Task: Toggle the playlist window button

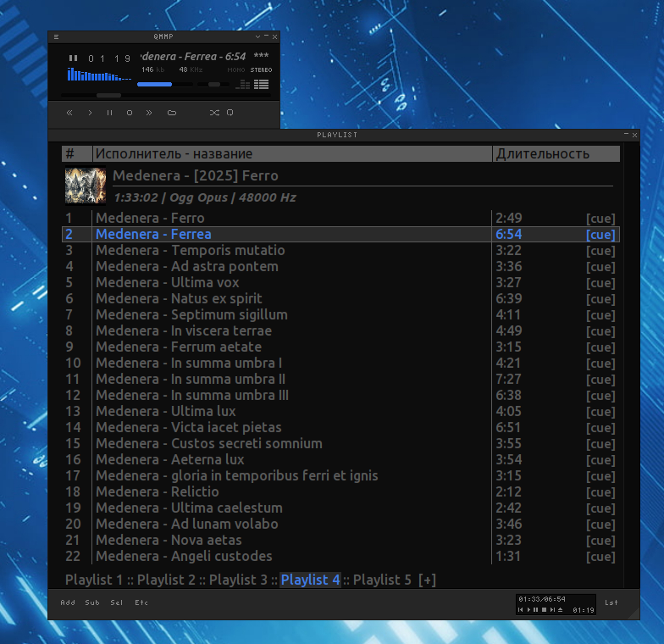Action: tap(261, 84)
